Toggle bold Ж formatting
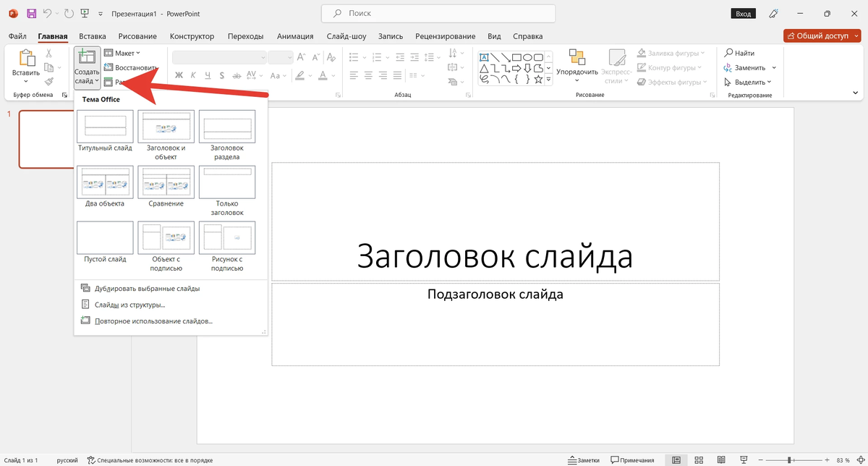Screen dimensions: 868x466 (178, 75)
